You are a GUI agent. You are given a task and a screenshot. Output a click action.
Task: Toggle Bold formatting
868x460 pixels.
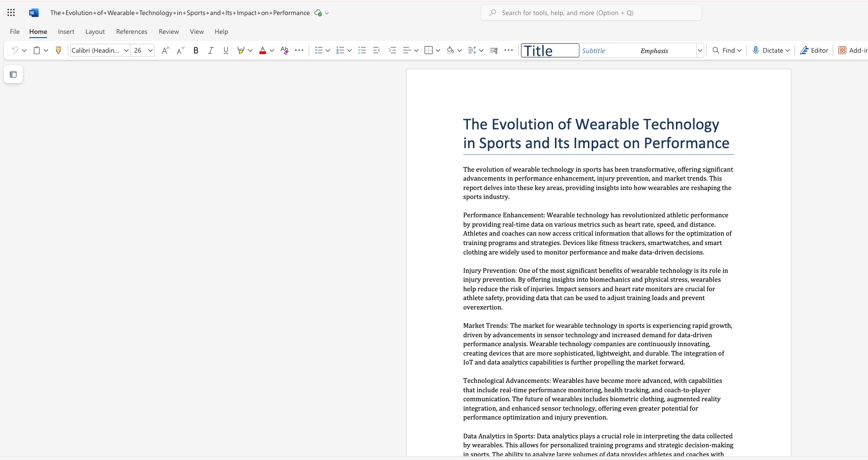pos(196,50)
